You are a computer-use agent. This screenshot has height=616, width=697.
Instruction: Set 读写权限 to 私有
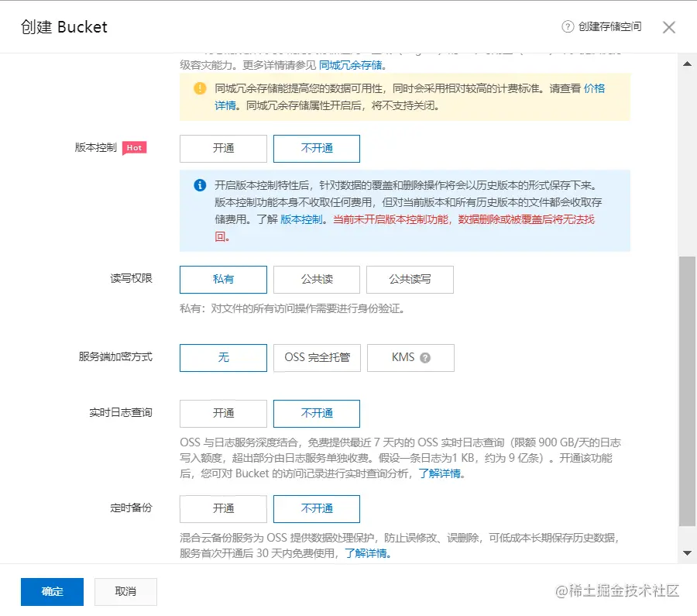(223, 279)
